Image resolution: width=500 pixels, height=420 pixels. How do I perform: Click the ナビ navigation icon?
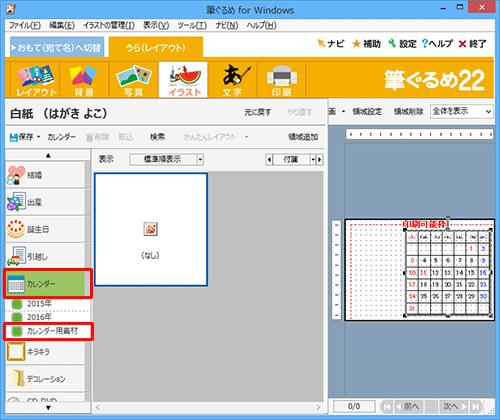pos(331,44)
